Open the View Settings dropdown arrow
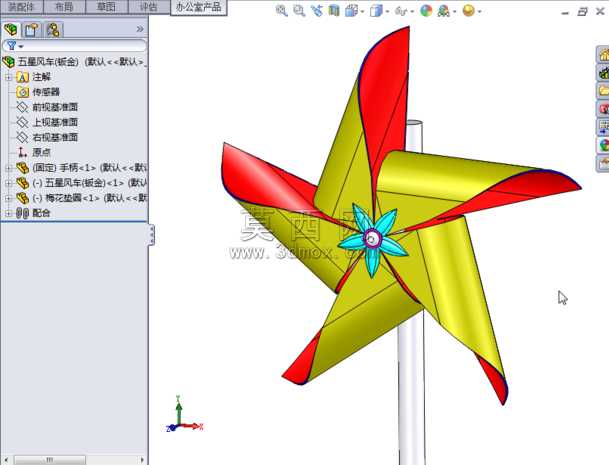 [x=480, y=12]
